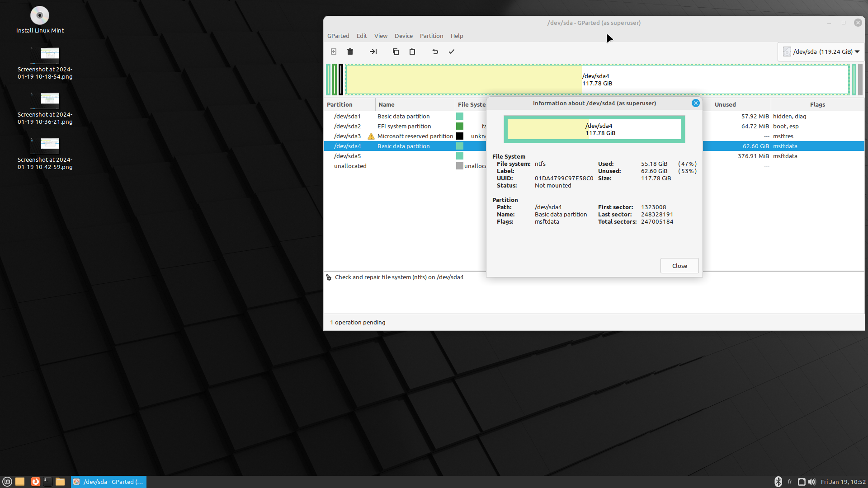Image resolution: width=868 pixels, height=488 pixels.
Task: Click the warning icon on /dev/sda3
Action: pyautogui.click(x=371, y=136)
